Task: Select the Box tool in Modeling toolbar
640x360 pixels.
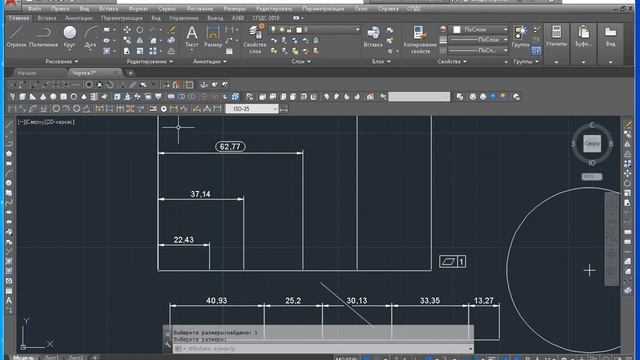Action: click(x=22, y=97)
